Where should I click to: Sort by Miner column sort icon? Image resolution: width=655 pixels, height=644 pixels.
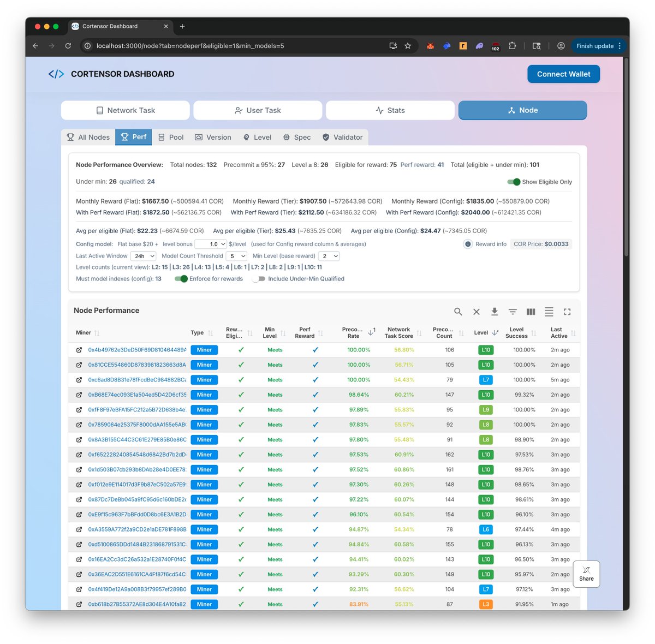tap(97, 333)
